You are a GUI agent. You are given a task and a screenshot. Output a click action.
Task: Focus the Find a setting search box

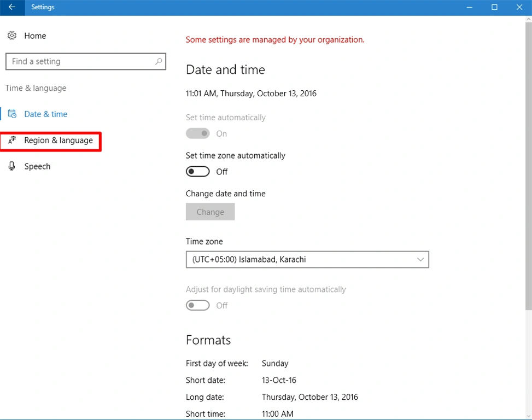(x=86, y=61)
